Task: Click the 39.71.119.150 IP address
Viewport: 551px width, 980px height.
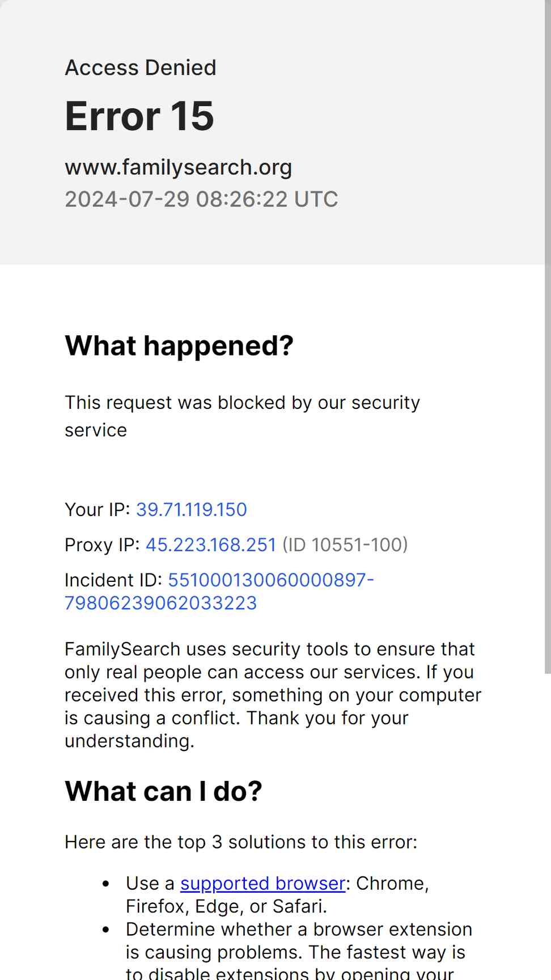Action: click(192, 509)
